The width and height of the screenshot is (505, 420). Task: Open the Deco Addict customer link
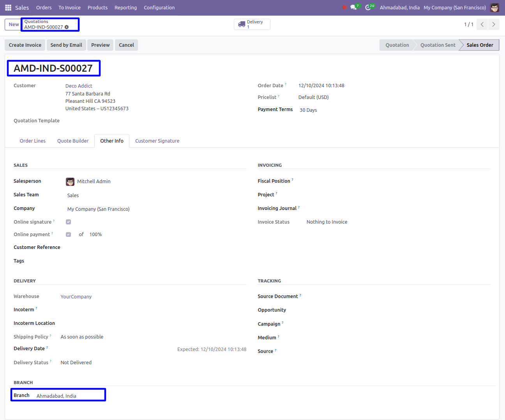[x=79, y=86]
